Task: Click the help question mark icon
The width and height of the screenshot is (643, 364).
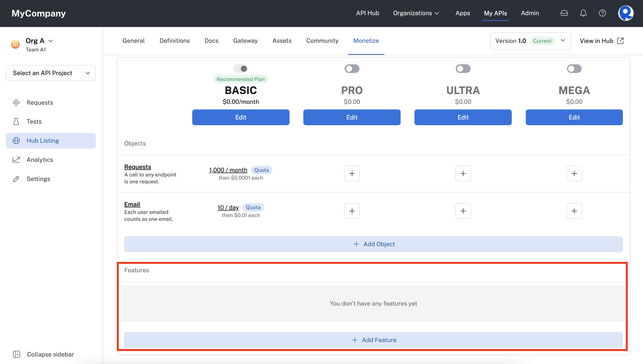Action: (602, 13)
